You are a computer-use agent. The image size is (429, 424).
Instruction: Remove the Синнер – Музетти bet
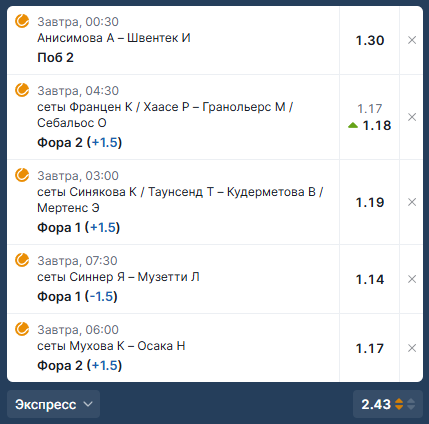(x=412, y=279)
